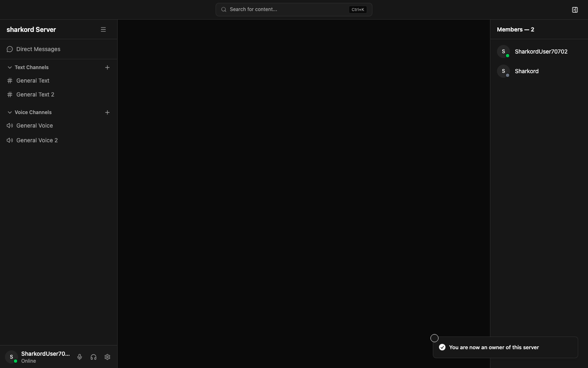Toggle the microphone mute
The height and width of the screenshot is (368, 588).
80,357
